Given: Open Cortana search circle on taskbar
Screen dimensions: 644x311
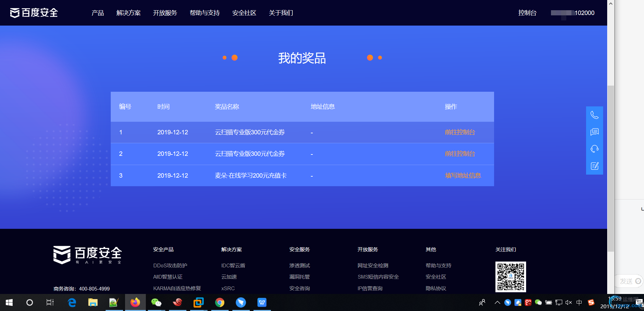Looking at the screenshot, I should point(30,302).
